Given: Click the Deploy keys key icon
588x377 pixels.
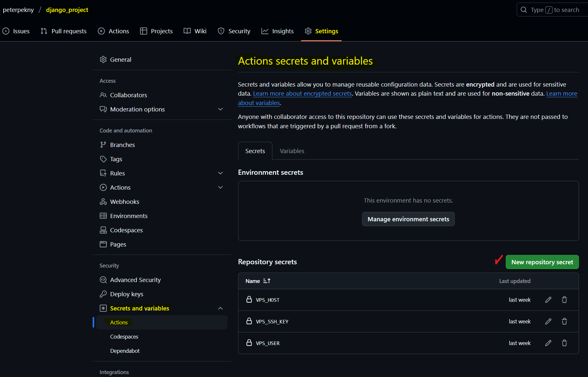Looking at the screenshot, I should pyautogui.click(x=103, y=294).
